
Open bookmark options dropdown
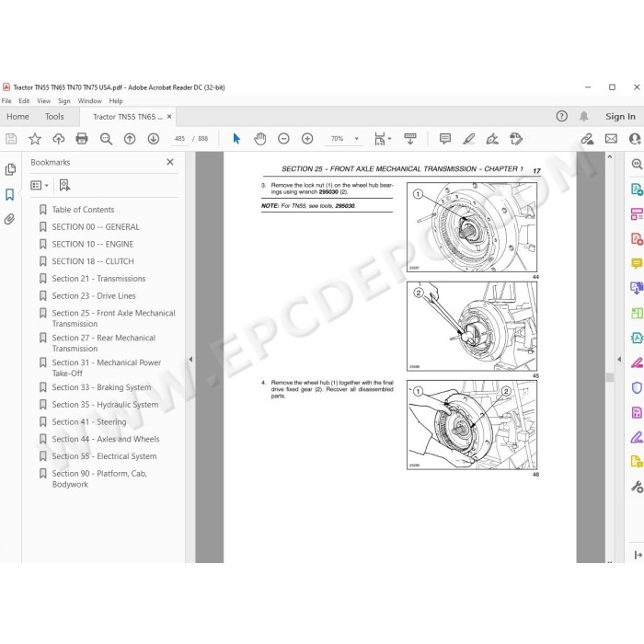click(40, 185)
